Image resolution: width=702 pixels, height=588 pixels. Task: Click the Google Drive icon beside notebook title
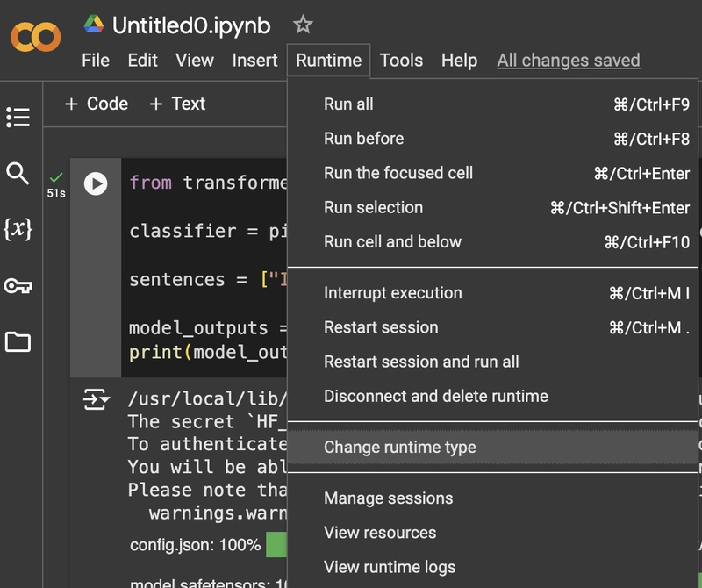[x=94, y=25]
